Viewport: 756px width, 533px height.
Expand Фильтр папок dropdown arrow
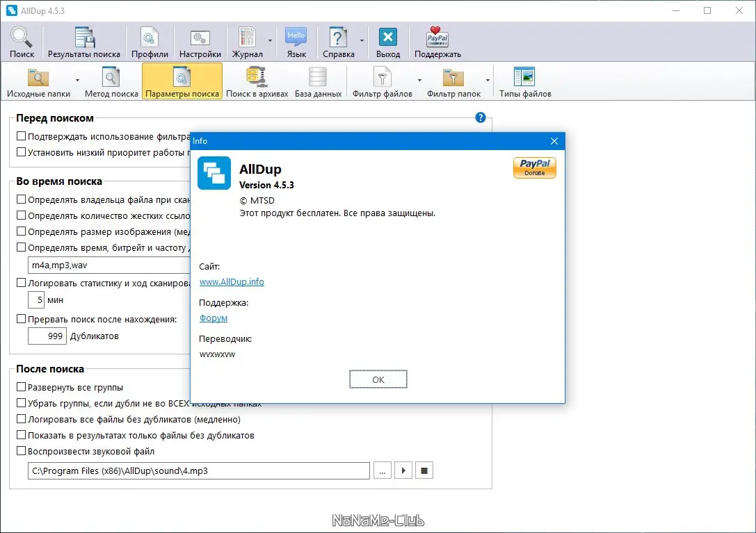[x=488, y=80]
